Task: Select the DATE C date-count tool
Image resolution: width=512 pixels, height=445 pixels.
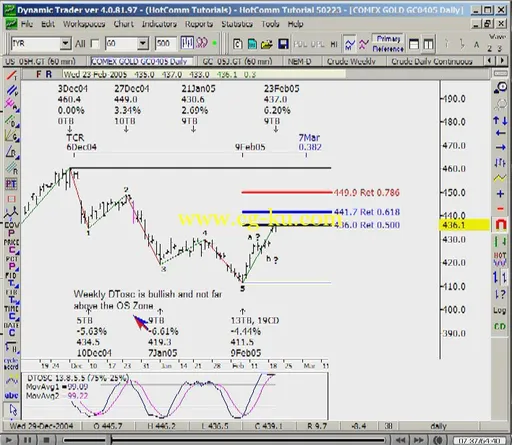Action: point(11,329)
